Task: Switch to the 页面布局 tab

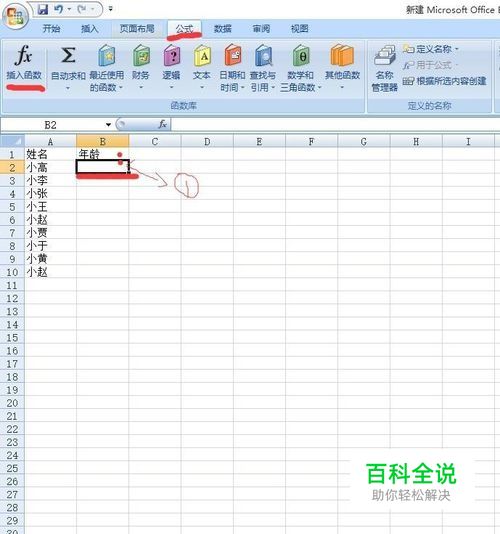Action: tap(137, 29)
